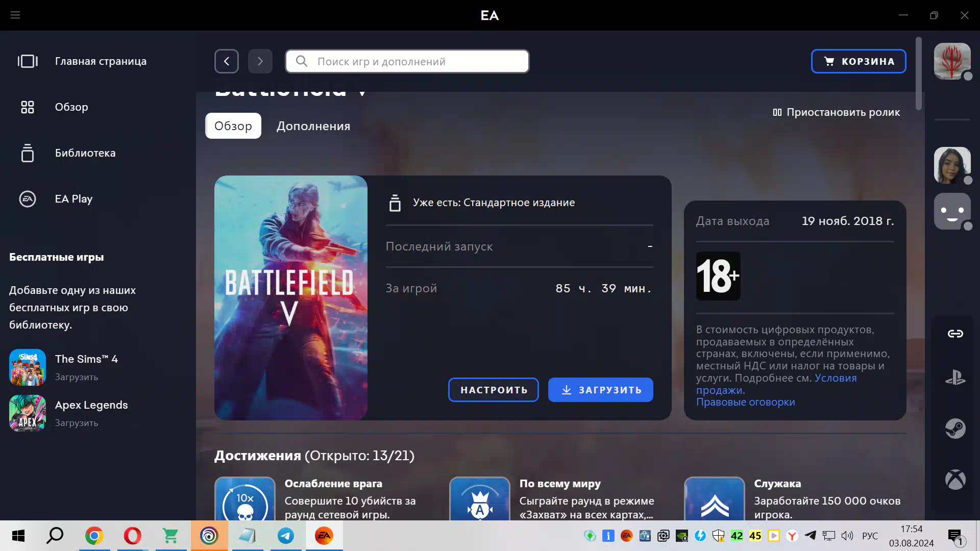Click the EA app taskbar icon
Screen dimensions: 980x551
[324, 536]
